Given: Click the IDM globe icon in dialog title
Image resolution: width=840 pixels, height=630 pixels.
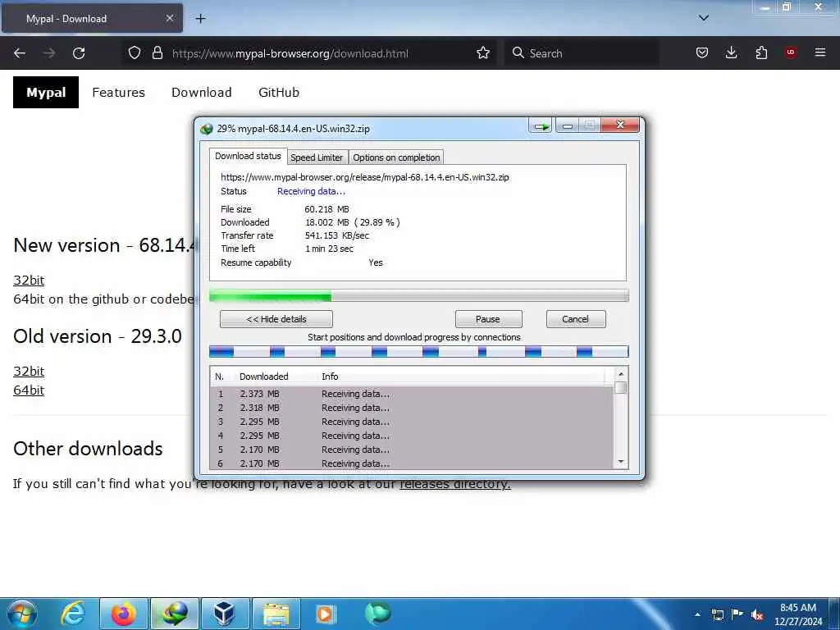Looking at the screenshot, I should (206, 129).
